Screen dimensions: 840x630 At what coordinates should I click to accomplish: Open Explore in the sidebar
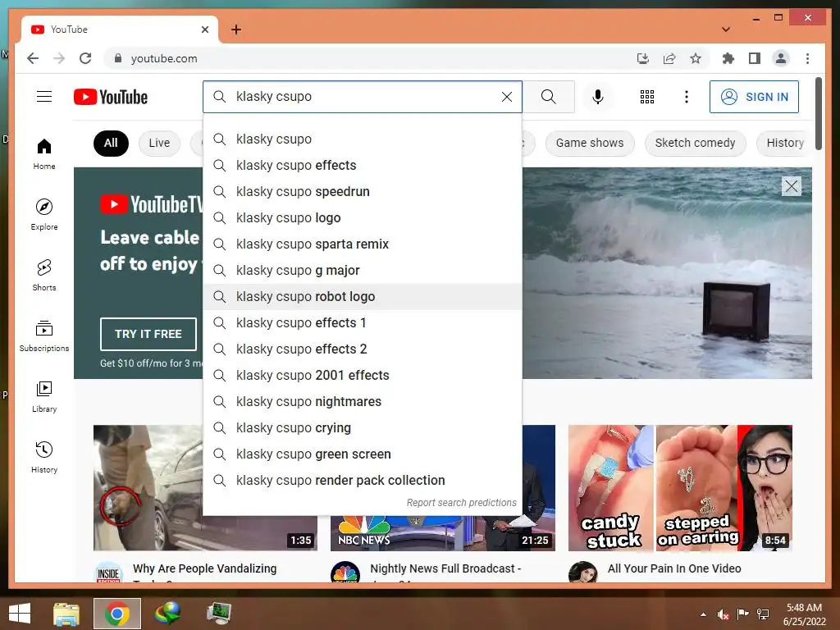44,215
